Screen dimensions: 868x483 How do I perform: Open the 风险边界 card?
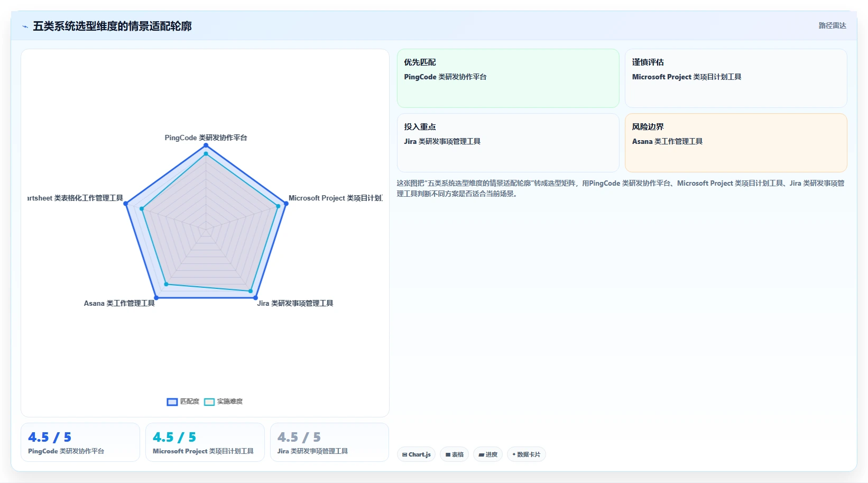click(736, 143)
